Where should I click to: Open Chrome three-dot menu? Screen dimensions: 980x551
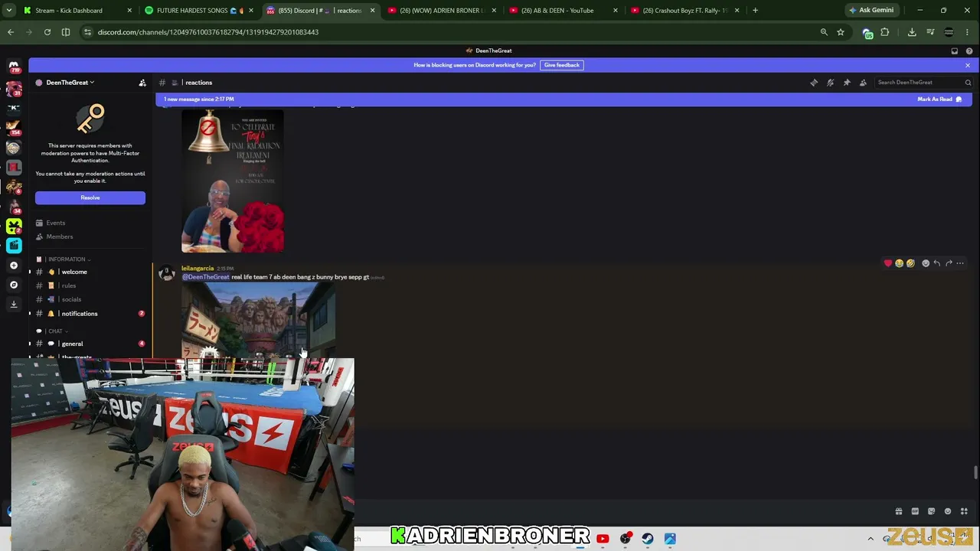tap(969, 32)
